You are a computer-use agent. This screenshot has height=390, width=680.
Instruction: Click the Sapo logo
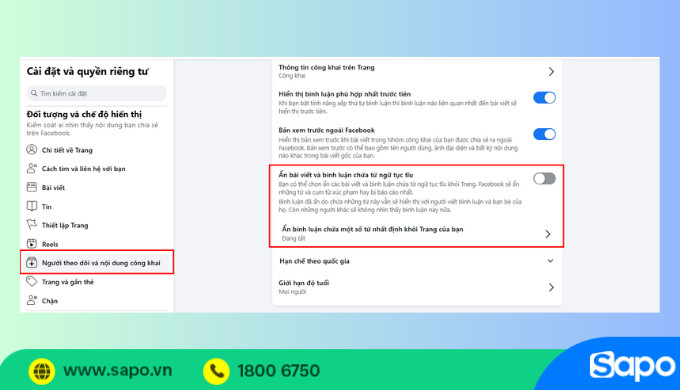tap(633, 367)
